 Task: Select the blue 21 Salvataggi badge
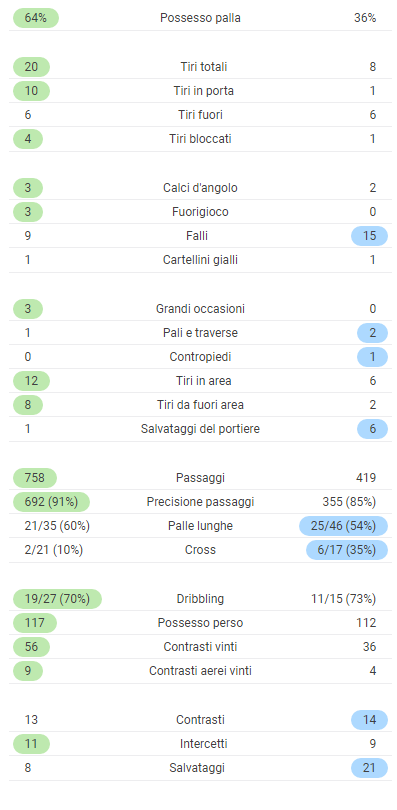(369, 768)
